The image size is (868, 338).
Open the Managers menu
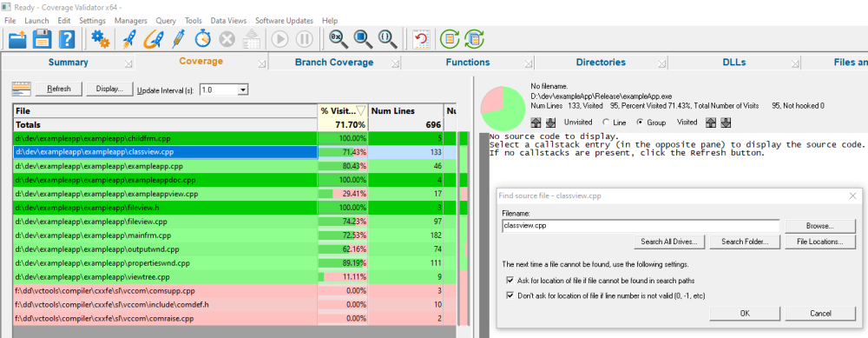pyautogui.click(x=131, y=21)
